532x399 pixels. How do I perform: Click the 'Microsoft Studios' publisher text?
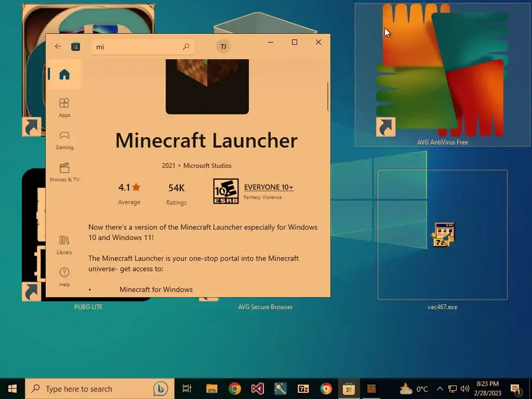[x=207, y=166]
